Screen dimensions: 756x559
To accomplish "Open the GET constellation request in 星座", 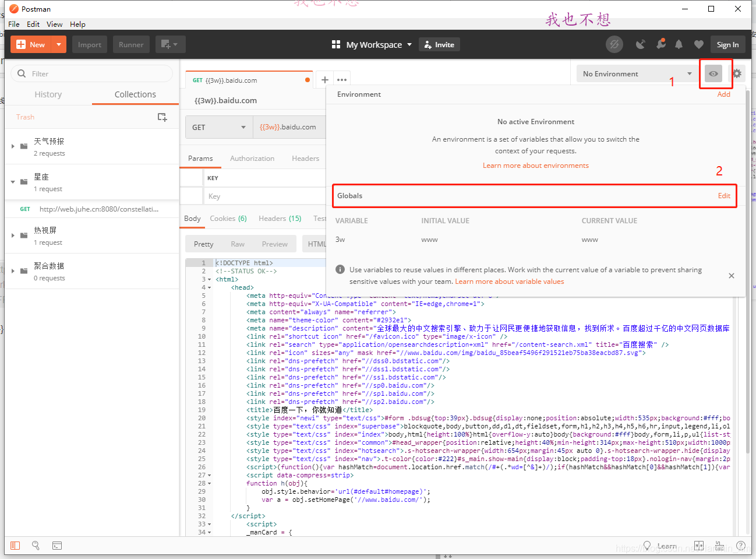I will click(x=91, y=209).
